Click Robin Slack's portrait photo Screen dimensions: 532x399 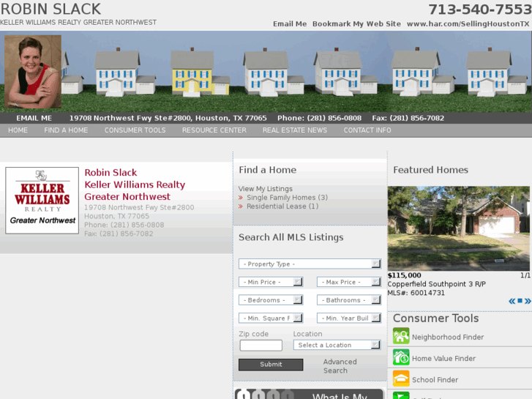33,72
